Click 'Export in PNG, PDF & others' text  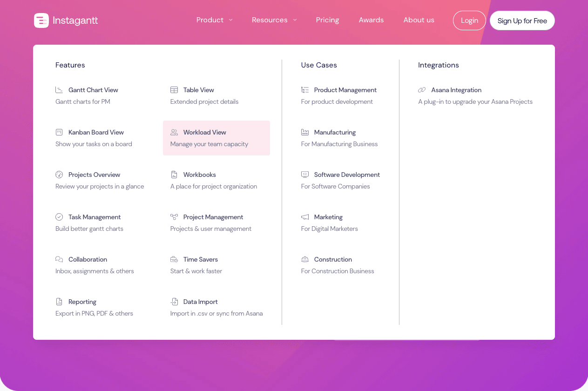[94, 313]
